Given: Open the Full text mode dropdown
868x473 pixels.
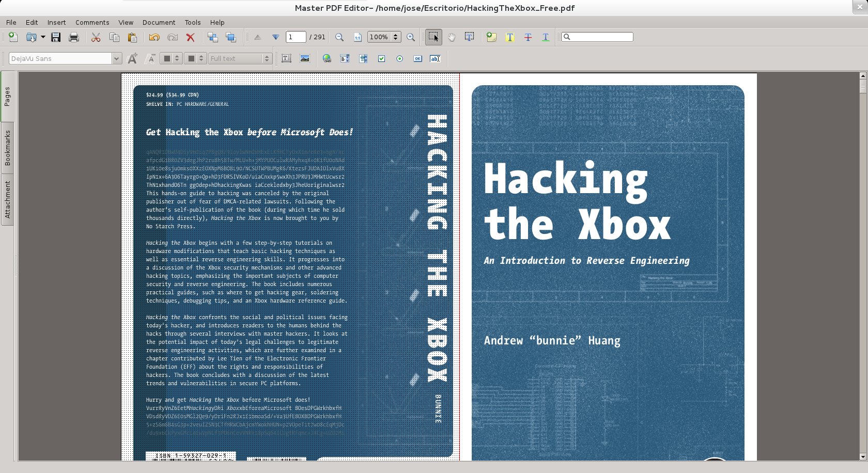Looking at the screenshot, I should click(x=240, y=58).
